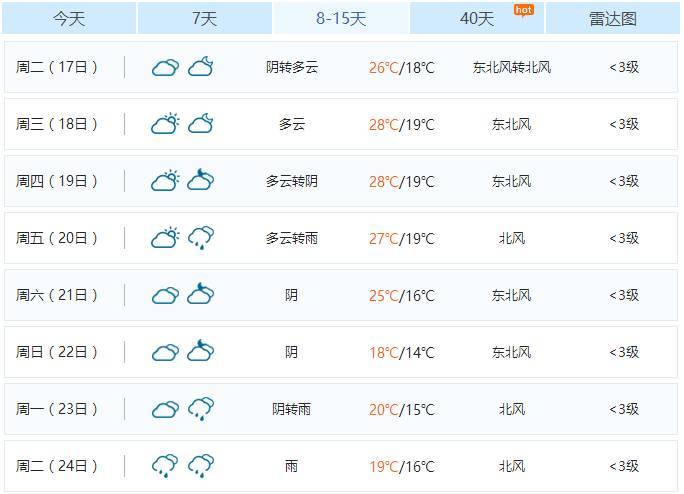The height and width of the screenshot is (494, 684).
Task: Click the 多云转雨 weather description
Action: pyautogui.click(x=292, y=238)
